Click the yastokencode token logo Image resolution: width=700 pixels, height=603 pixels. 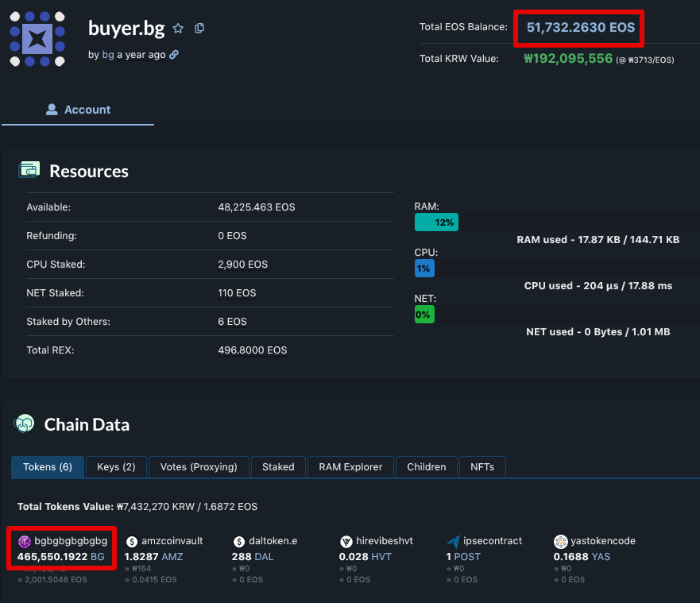[561, 541]
